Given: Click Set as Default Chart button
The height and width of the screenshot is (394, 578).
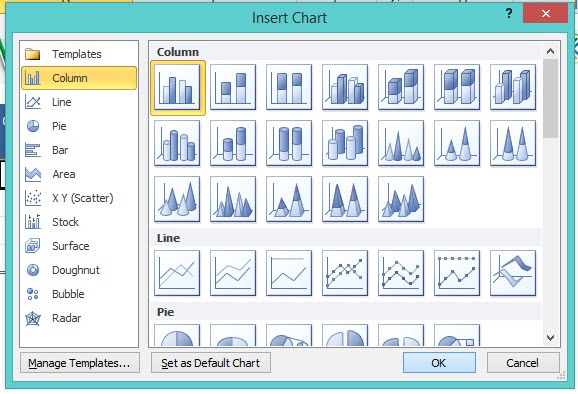Looking at the screenshot, I should tap(210, 363).
